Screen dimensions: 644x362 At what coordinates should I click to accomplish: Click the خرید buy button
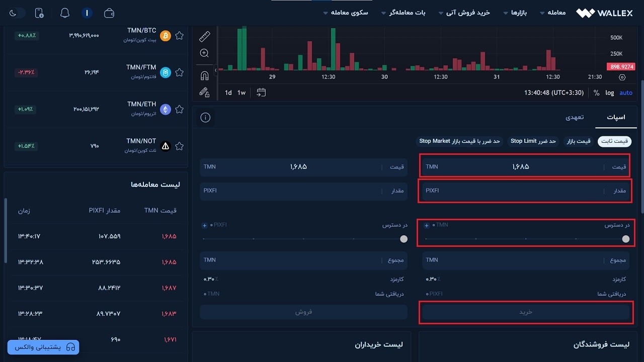pyautogui.click(x=525, y=312)
